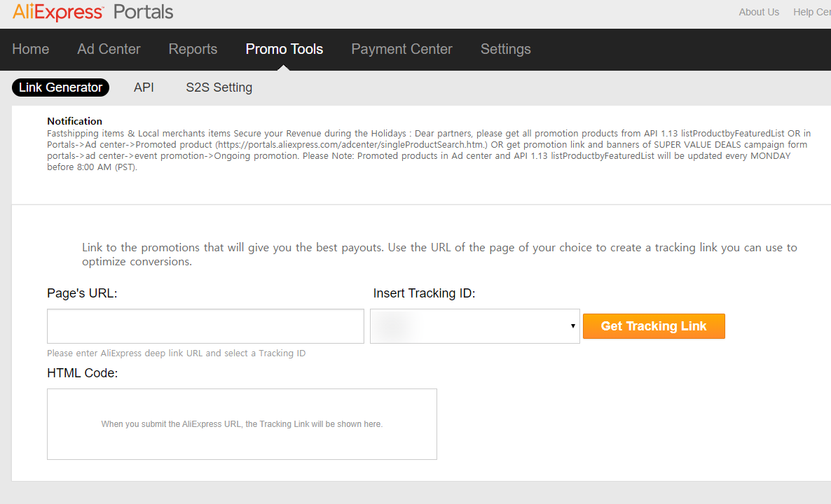Go to the Home menu
The image size is (831, 504).
31,49
